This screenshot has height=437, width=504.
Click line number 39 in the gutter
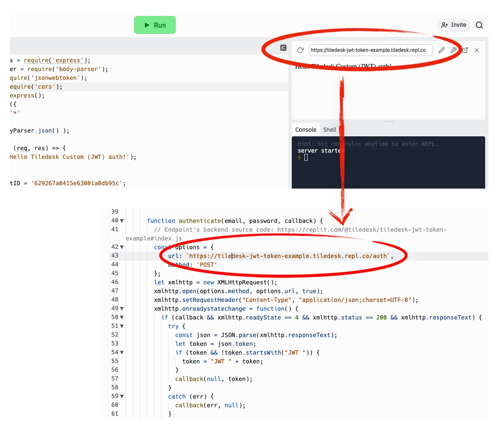115,212
